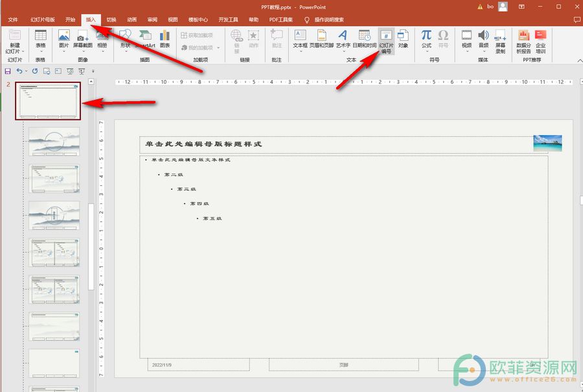Select the 页脚 footer placeholder

(344, 365)
